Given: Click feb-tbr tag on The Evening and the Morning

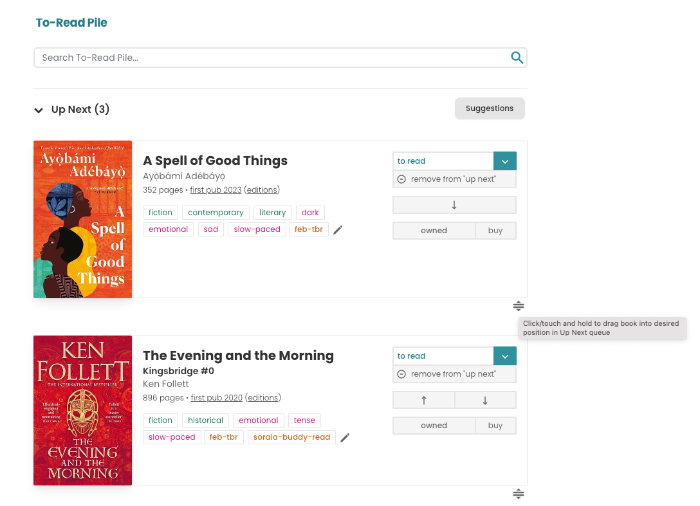Looking at the screenshot, I should (x=224, y=438).
